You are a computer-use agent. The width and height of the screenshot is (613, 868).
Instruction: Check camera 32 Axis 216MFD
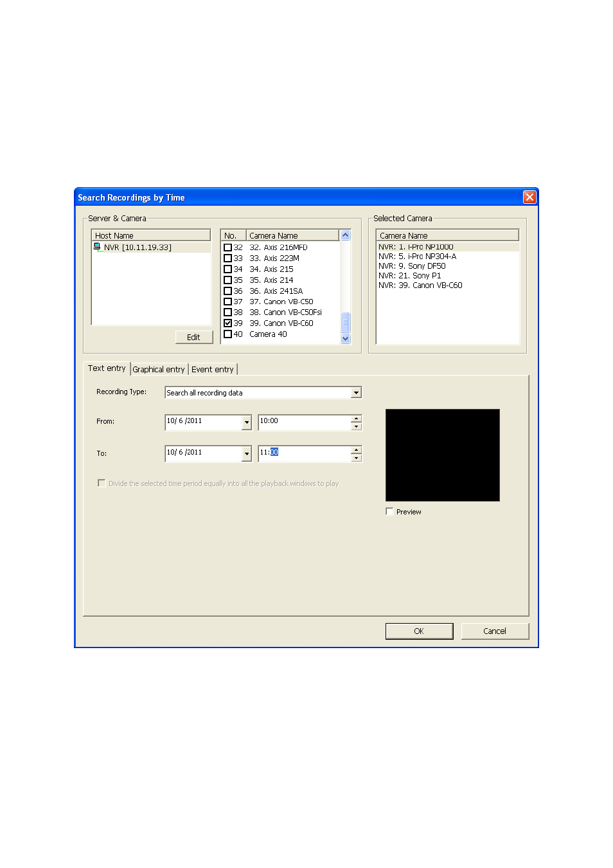(x=227, y=248)
